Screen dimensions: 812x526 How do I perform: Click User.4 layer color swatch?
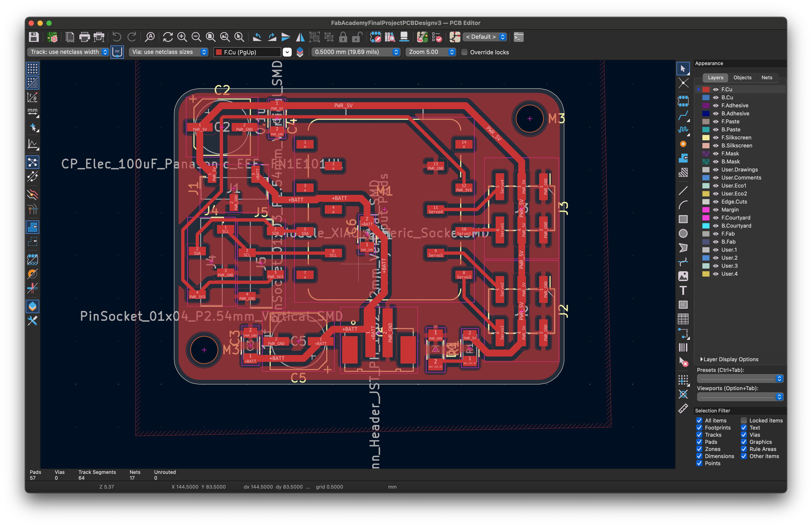coord(706,274)
